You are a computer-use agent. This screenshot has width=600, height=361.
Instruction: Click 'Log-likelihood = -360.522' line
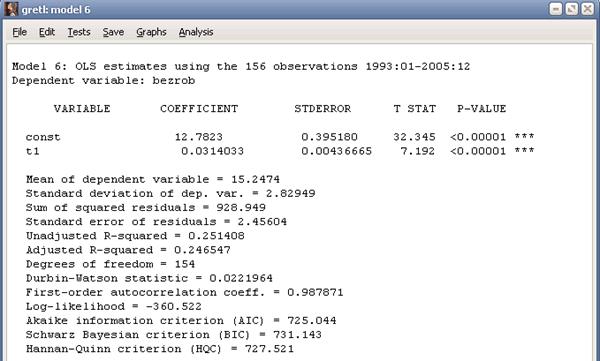point(114,307)
